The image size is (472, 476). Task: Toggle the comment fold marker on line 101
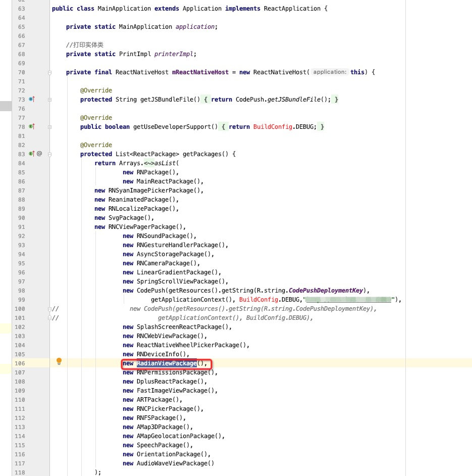49,318
